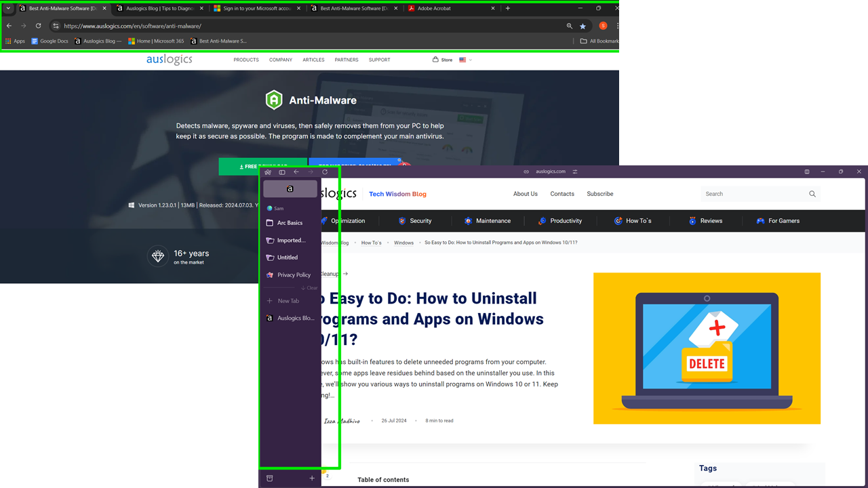Select Auslogics Blog tab in Arc sidebar
Screen dimensions: 868x488
[290, 318]
